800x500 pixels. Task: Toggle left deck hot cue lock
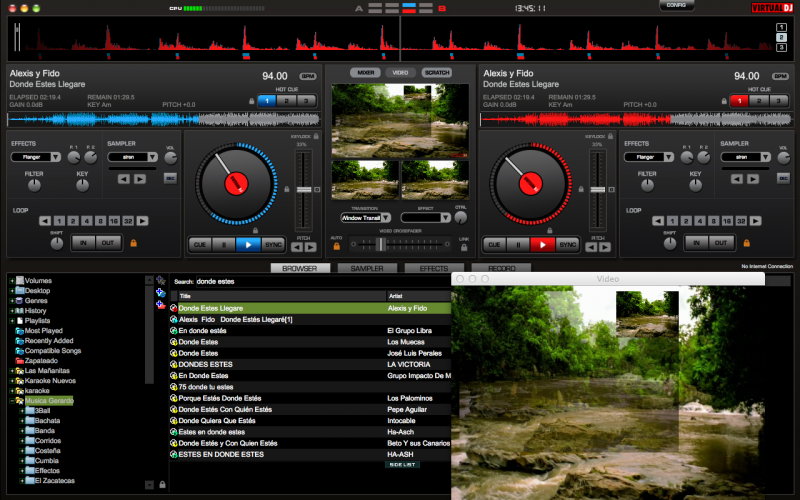pyautogui.click(x=252, y=101)
